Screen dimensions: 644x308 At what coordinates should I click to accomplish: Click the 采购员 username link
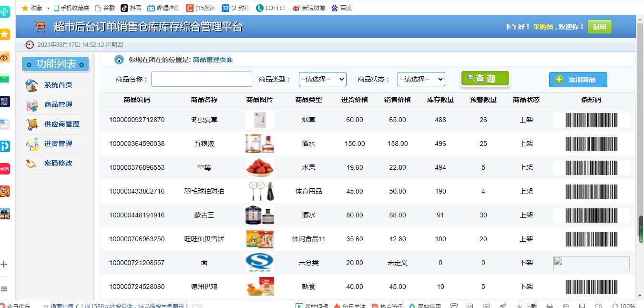(543, 27)
